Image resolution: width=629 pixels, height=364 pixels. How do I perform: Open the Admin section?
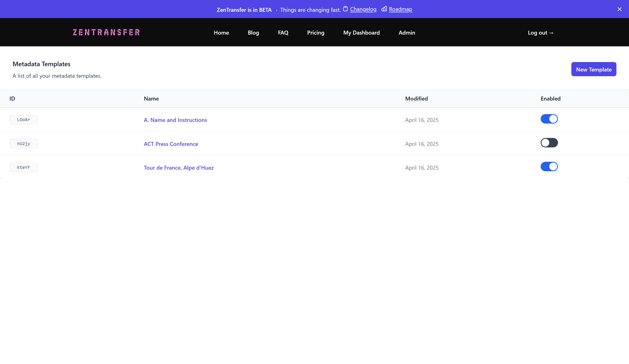point(407,33)
